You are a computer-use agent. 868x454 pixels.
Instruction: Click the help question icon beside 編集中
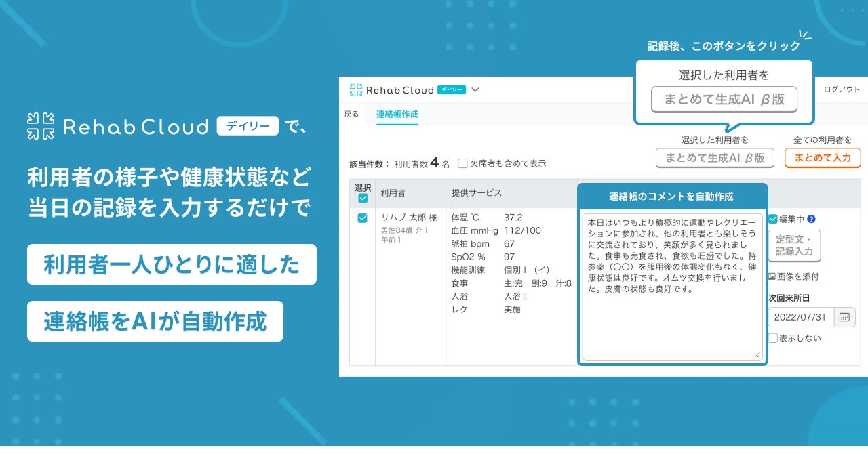(x=811, y=219)
